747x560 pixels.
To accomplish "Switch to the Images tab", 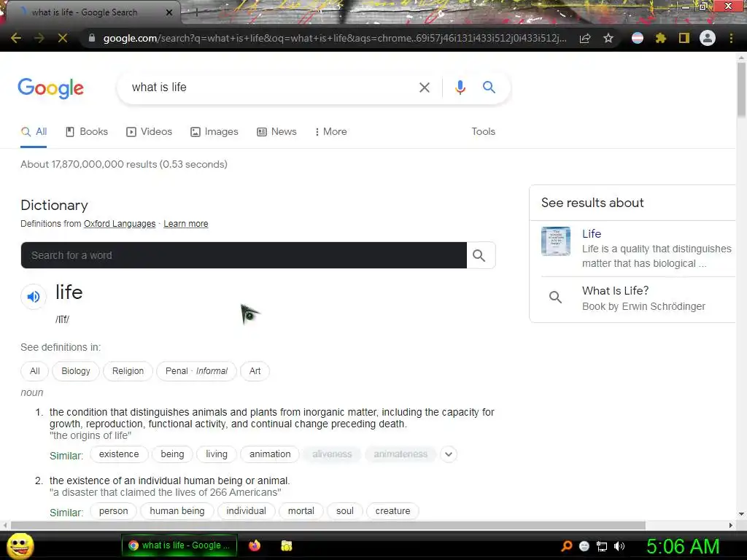I will 214,132.
